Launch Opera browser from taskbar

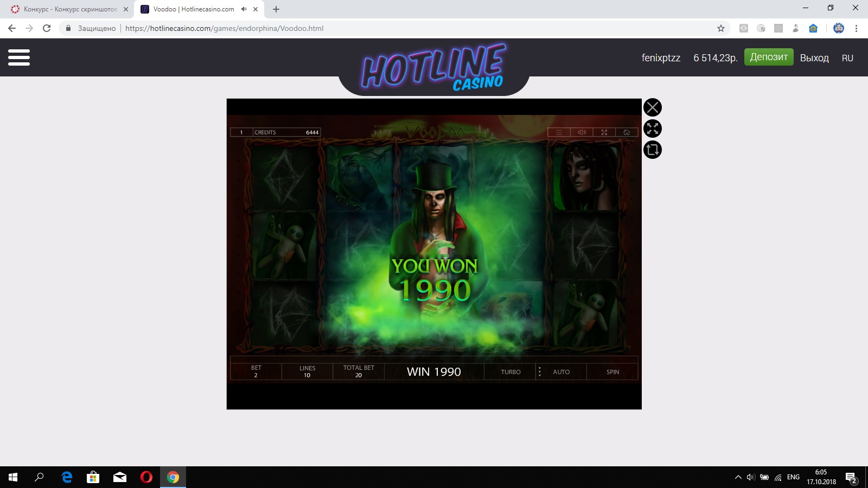pyautogui.click(x=146, y=477)
